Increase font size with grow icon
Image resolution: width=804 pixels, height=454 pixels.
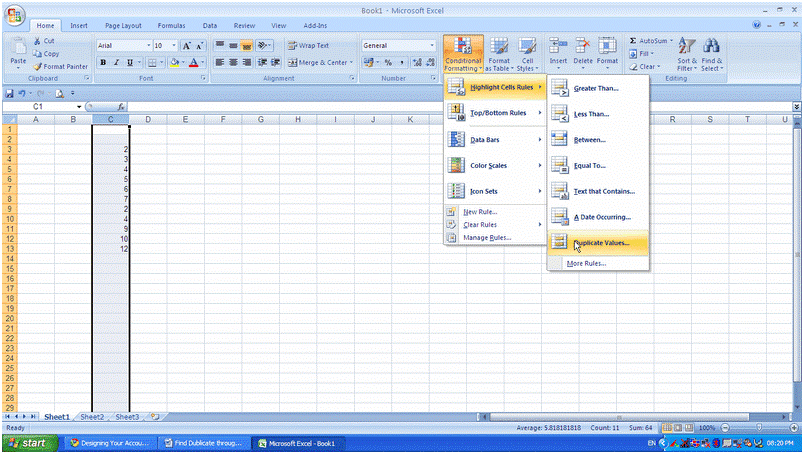tap(187, 46)
